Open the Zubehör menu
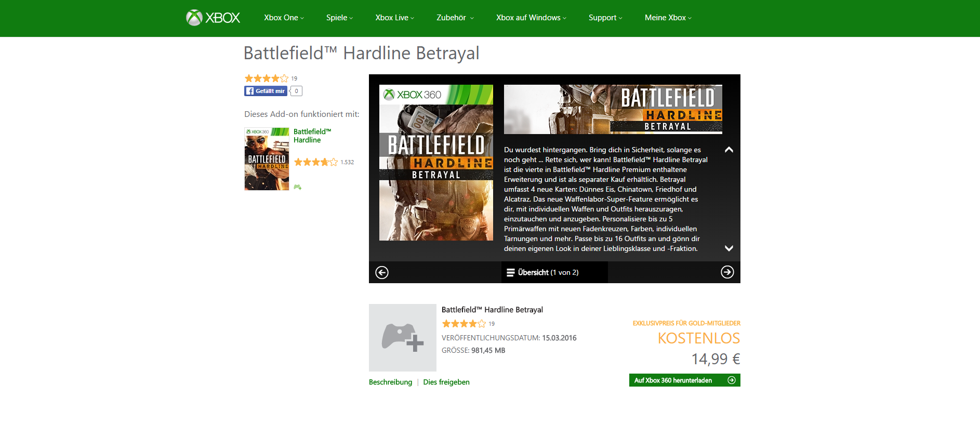The image size is (980, 424). (x=455, y=18)
